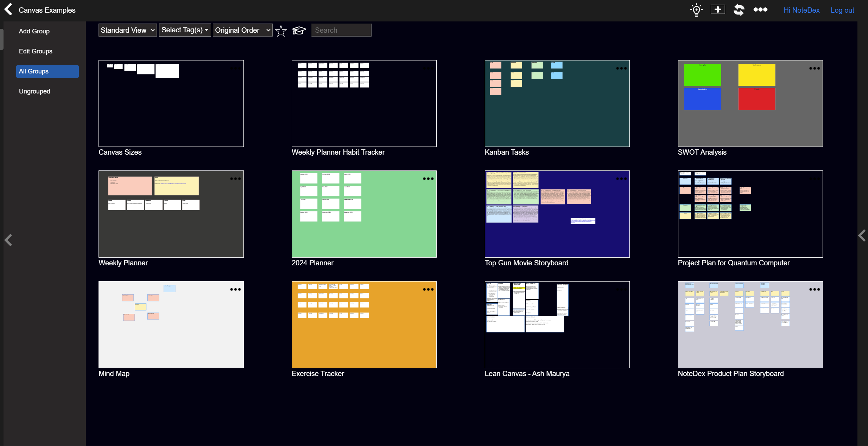
Task: Click the add new canvas plus icon
Action: pyautogui.click(x=718, y=10)
